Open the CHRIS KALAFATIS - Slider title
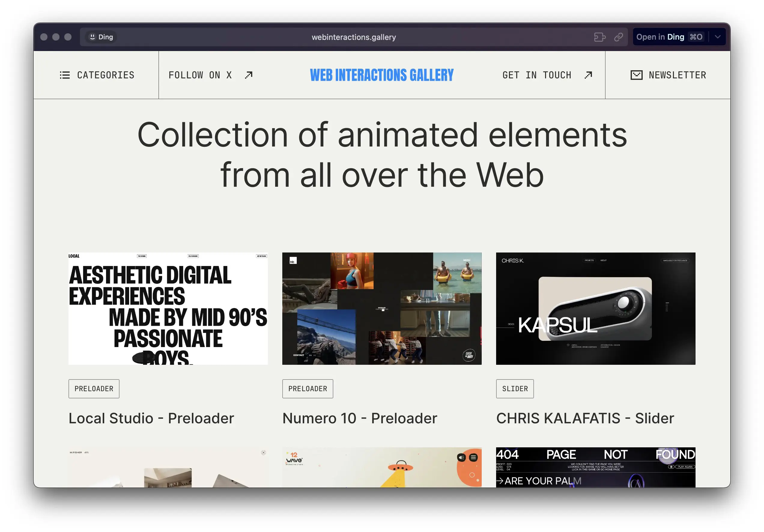Viewport: 764px width, 532px height. 585,418
